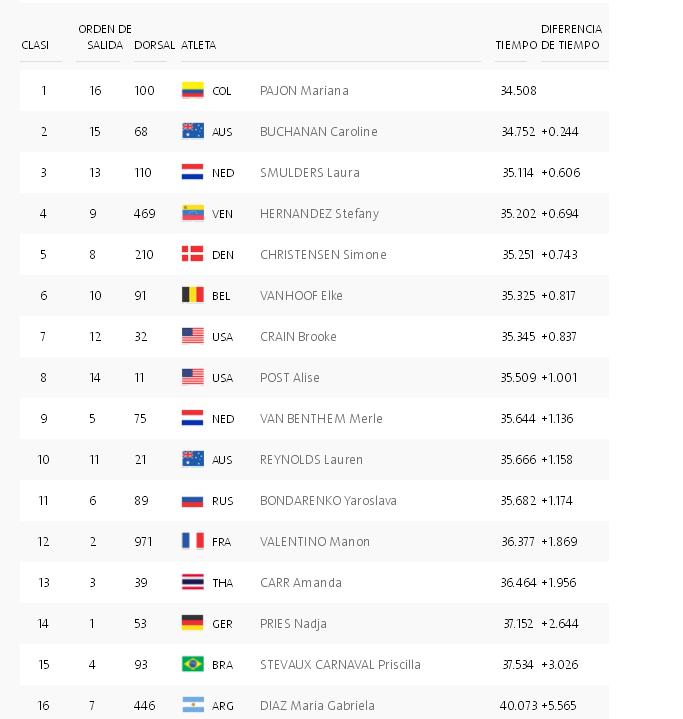Click the Venezuela flag next to VEN
The height and width of the screenshot is (719, 683).
click(x=193, y=213)
